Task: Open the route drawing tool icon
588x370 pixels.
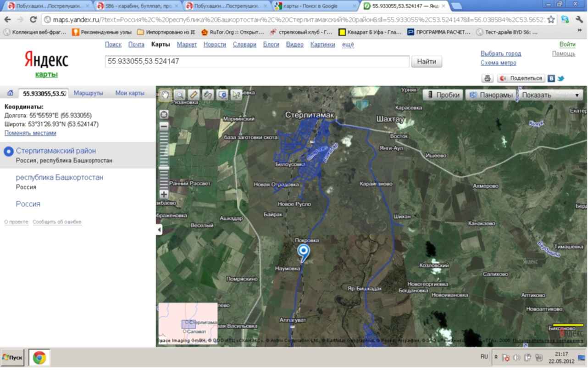Action: 208,95
